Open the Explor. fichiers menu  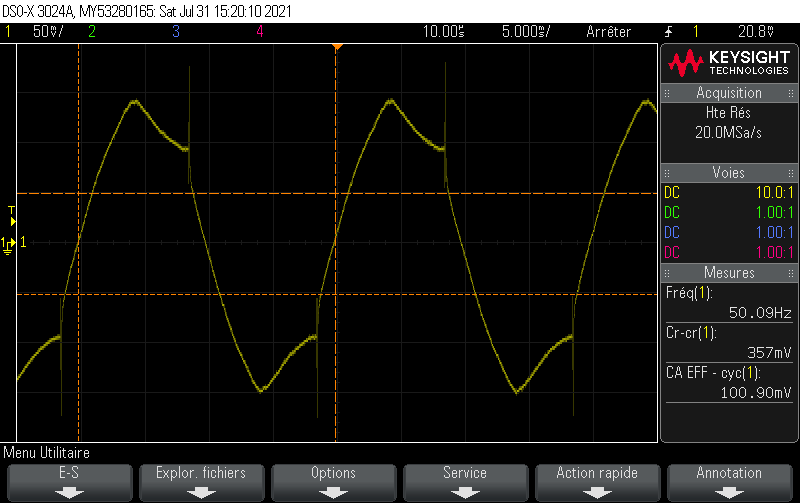[x=201, y=481]
